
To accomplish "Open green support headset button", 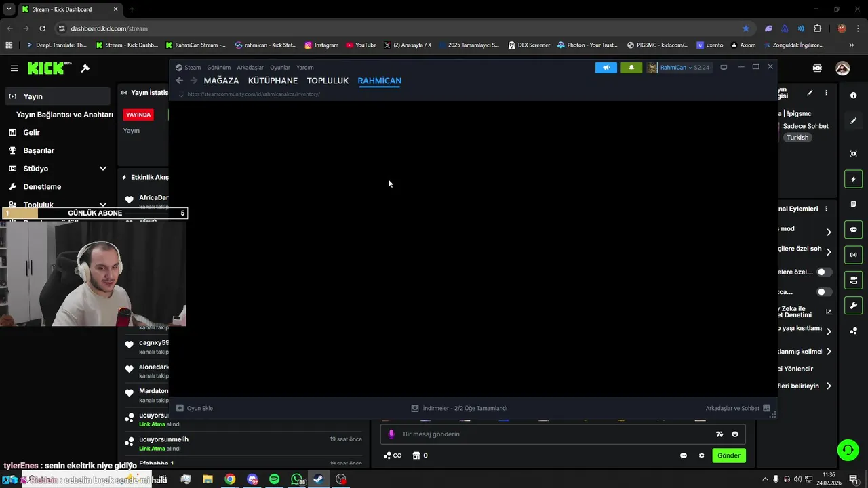I will click(847, 449).
